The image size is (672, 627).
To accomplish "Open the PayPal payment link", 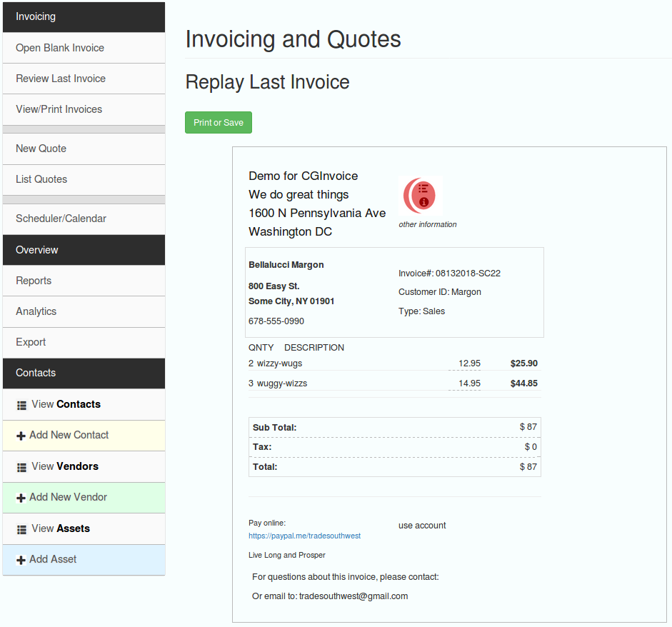I will coord(305,536).
